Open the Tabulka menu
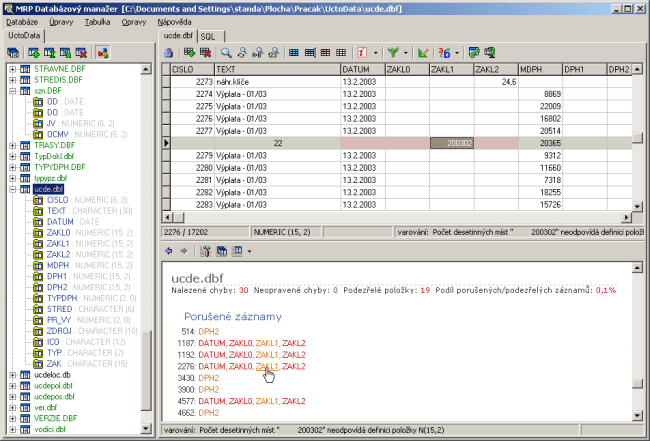The image size is (650, 441). coord(98,20)
